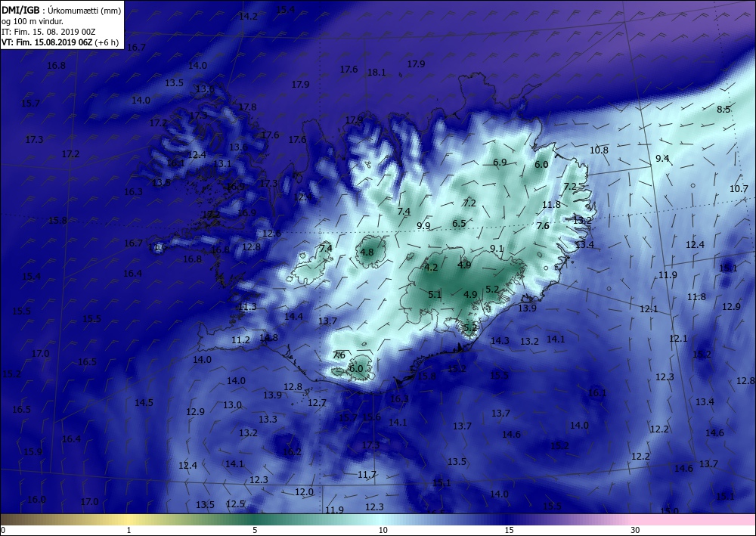Viewport: 756px width, 536px height.
Task: Click the 15.9 value at the lower left
Action: 33,451
